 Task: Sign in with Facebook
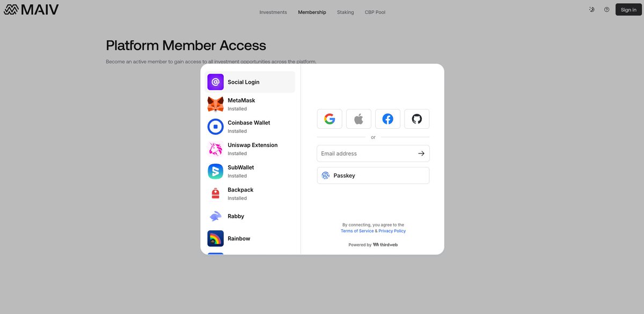(x=387, y=119)
